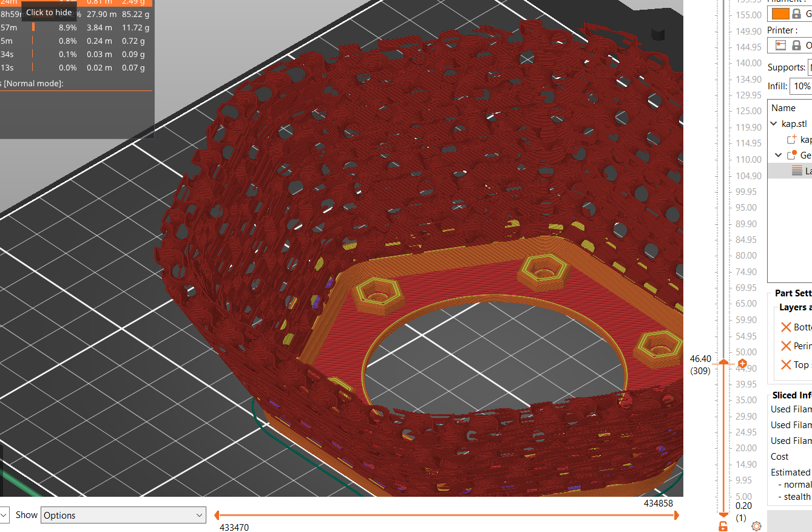This screenshot has height=532, width=812.
Task: Toggle the padlock below the vertical layer slider
Action: click(x=723, y=525)
